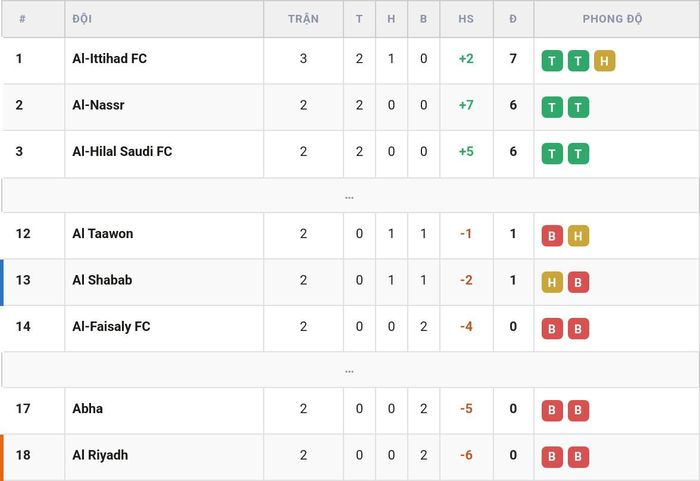Click the yellow H form badge for Al-Ittihad FC
The width and height of the screenshot is (700, 481).
[x=604, y=61]
